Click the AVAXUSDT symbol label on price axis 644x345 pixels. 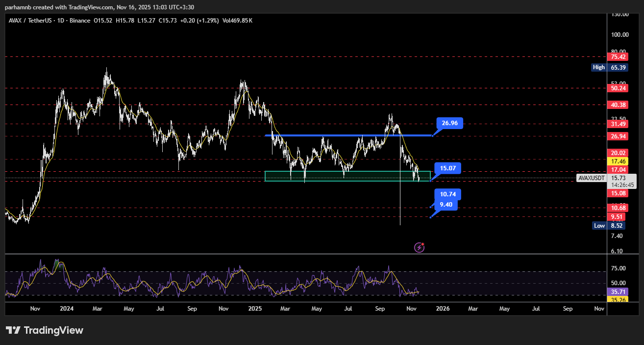(592, 178)
